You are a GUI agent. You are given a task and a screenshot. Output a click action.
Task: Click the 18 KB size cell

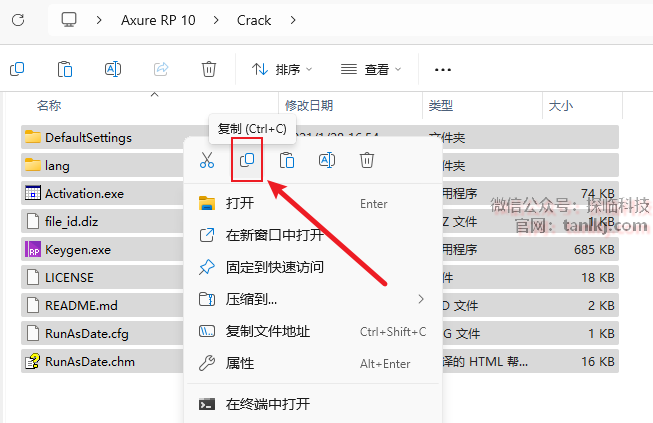(x=598, y=277)
